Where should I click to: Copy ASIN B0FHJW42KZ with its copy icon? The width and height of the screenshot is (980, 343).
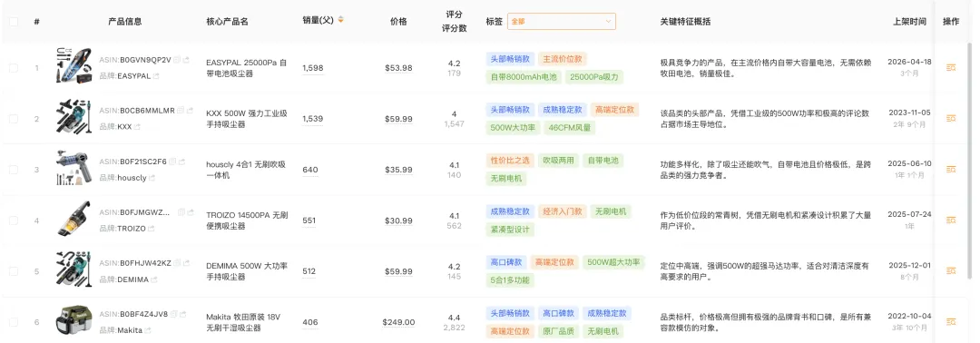coord(177,262)
